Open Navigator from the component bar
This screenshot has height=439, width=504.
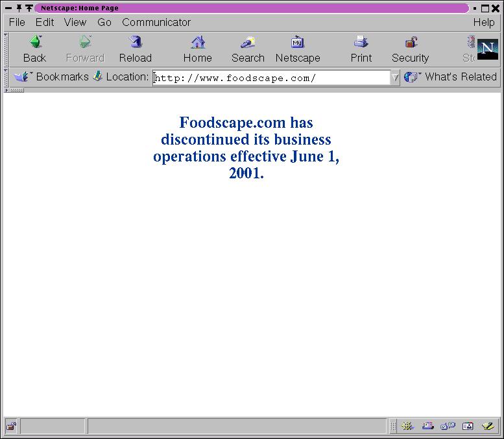[407, 426]
